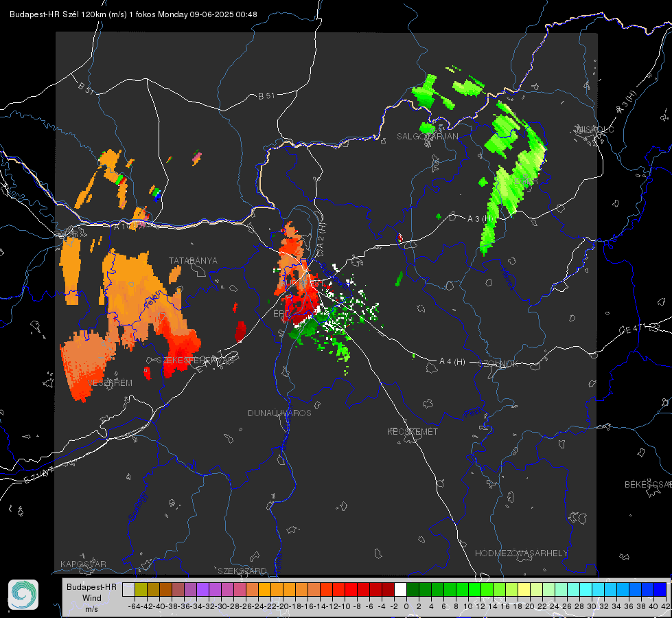672x618 pixels.
Task: Click the '42' value at the legend's end
Action: (x=666, y=606)
